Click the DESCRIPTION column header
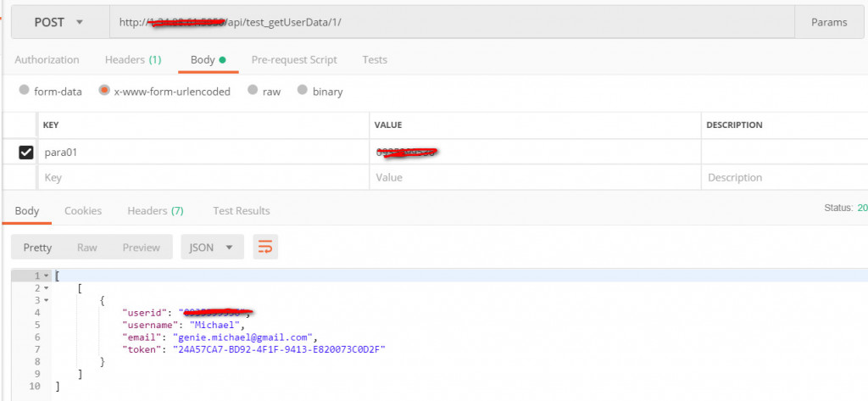The height and width of the screenshot is (401, 868). pos(735,125)
